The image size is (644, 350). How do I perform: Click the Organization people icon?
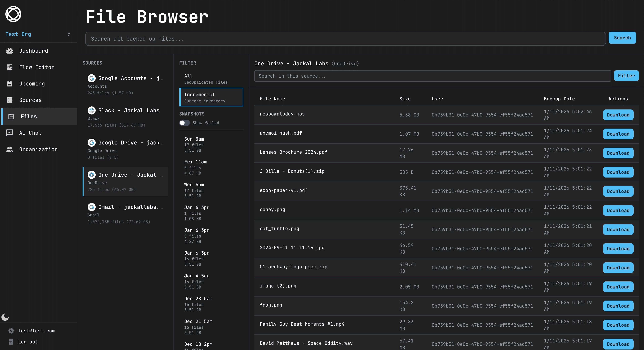pyautogui.click(x=10, y=149)
